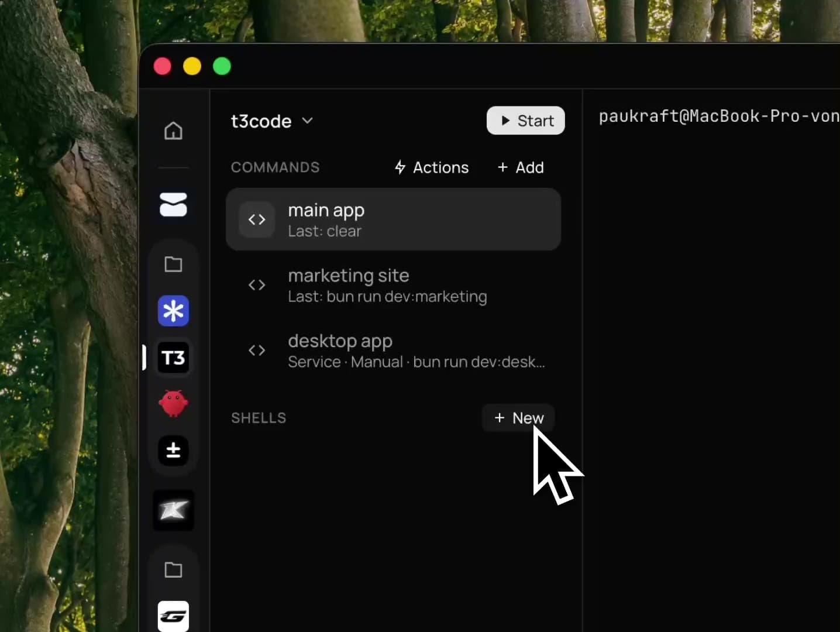Open the white G logo project icon
The height and width of the screenshot is (632, 840).
point(173,616)
